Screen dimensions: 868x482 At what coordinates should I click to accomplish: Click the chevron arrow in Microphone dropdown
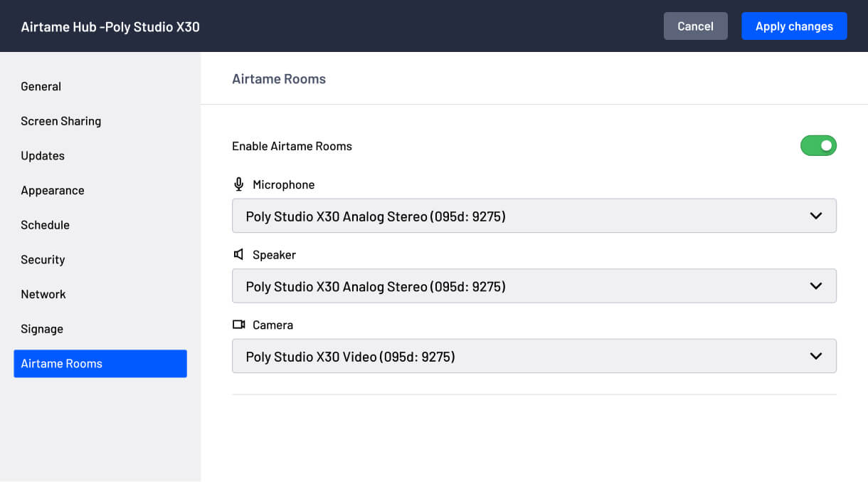[x=816, y=216]
